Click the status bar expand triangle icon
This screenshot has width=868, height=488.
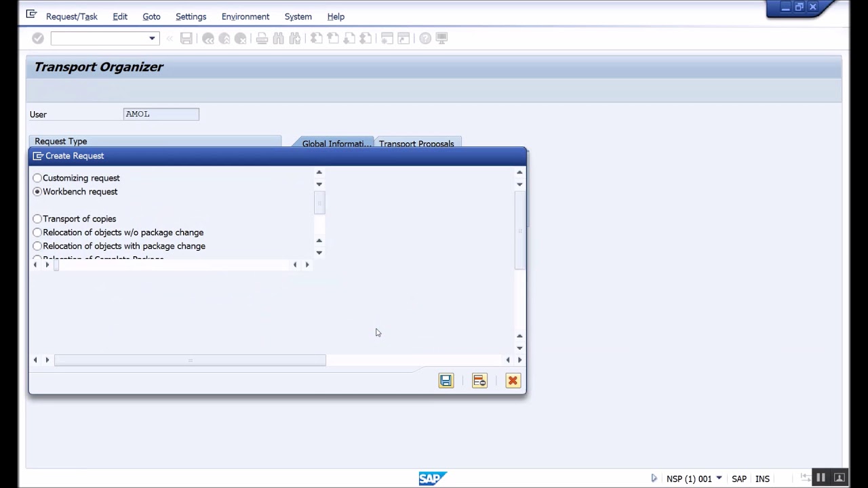click(x=654, y=479)
